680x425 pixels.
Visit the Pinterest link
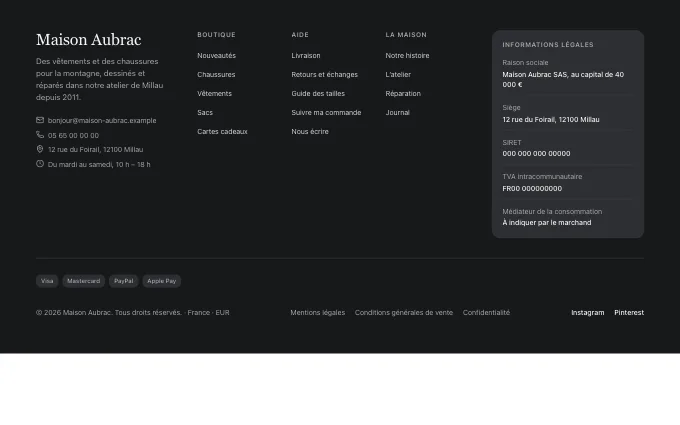[629, 313]
